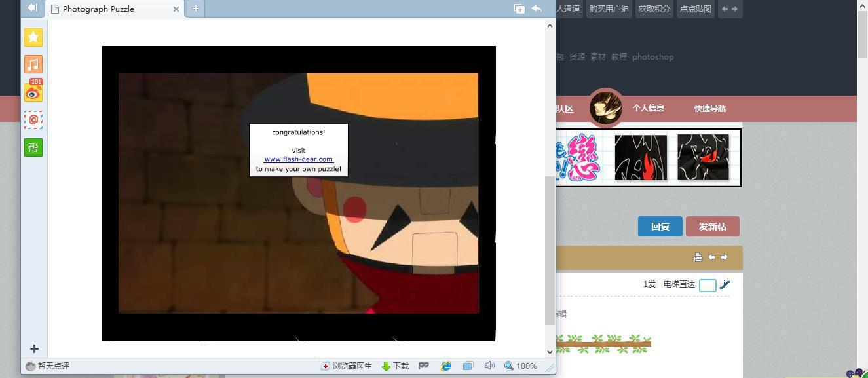Expand the 快捷导航 quick navigation menu
Image resolution: width=868 pixels, height=378 pixels.
(709, 109)
